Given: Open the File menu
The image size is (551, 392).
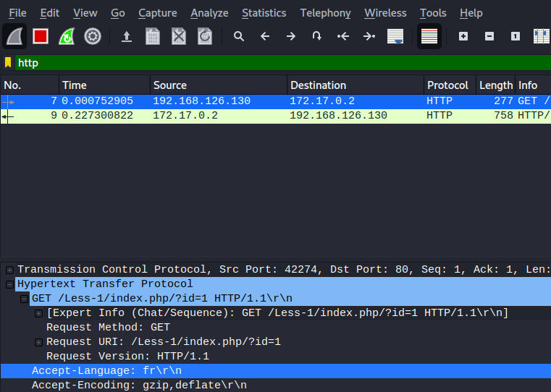Looking at the screenshot, I should coord(17,13).
